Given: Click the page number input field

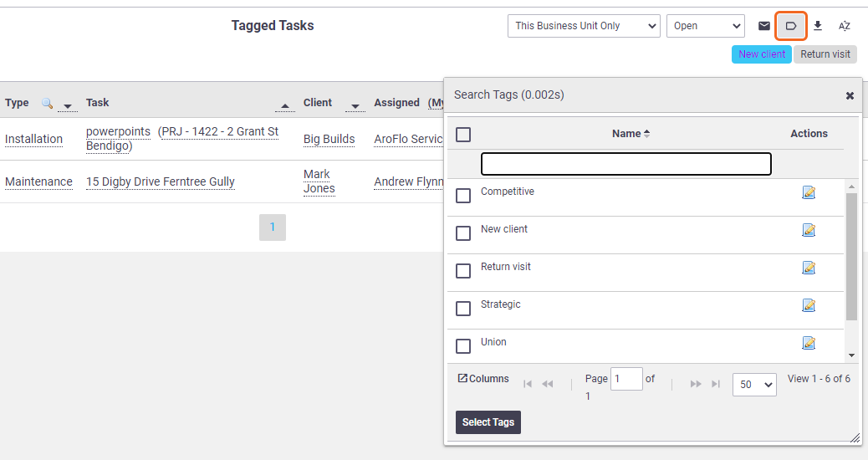Looking at the screenshot, I should click(x=626, y=379).
